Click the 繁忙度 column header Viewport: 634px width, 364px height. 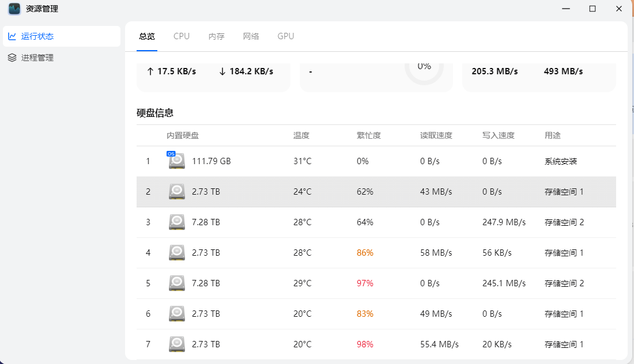[368, 135]
